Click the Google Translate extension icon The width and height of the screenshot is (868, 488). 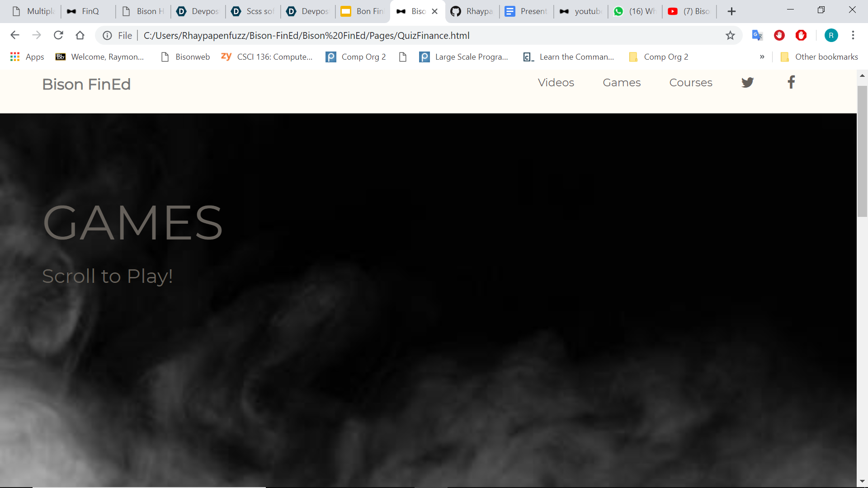click(x=757, y=35)
